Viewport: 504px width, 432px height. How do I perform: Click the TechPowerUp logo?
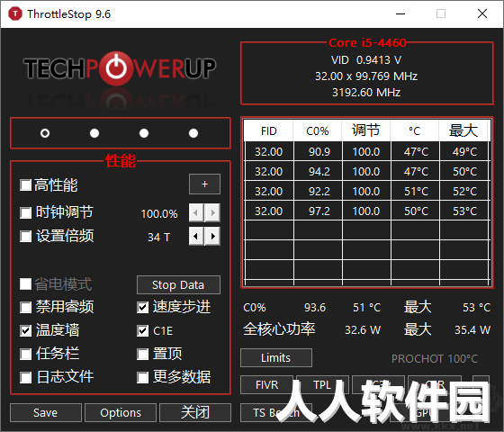119,68
